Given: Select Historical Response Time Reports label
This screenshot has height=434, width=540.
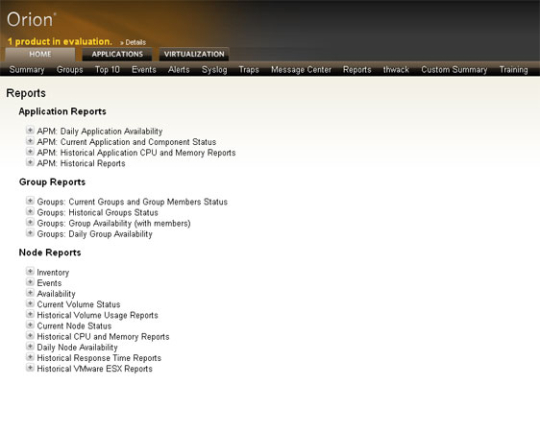Looking at the screenshot, I should click(x=99, y=358).
